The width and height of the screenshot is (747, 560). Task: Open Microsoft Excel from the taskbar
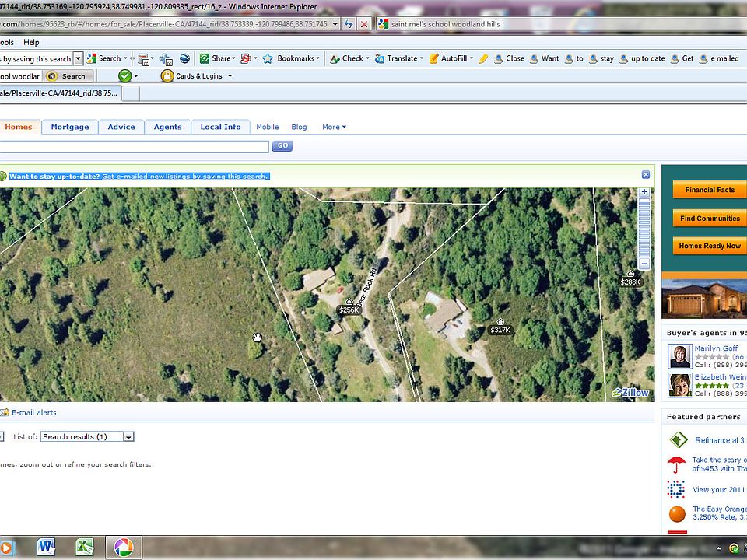coord(85,547)
